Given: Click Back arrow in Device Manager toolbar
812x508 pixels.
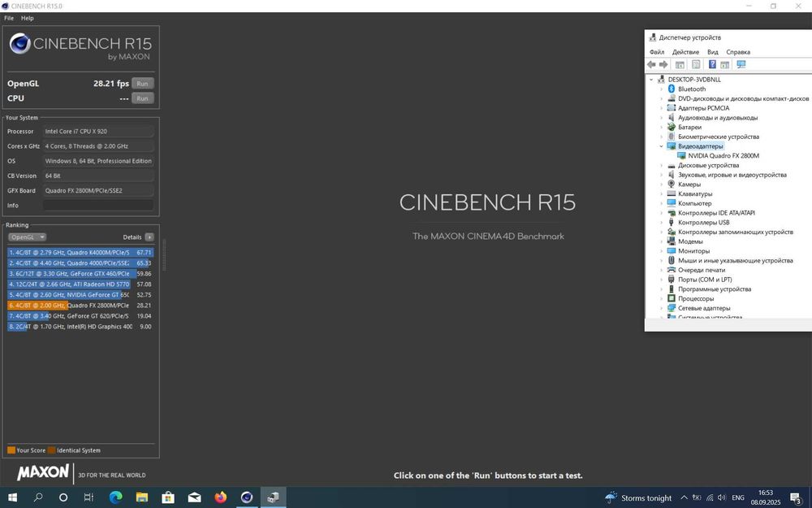Looking at the screenshot, I should tap(651, 64).
